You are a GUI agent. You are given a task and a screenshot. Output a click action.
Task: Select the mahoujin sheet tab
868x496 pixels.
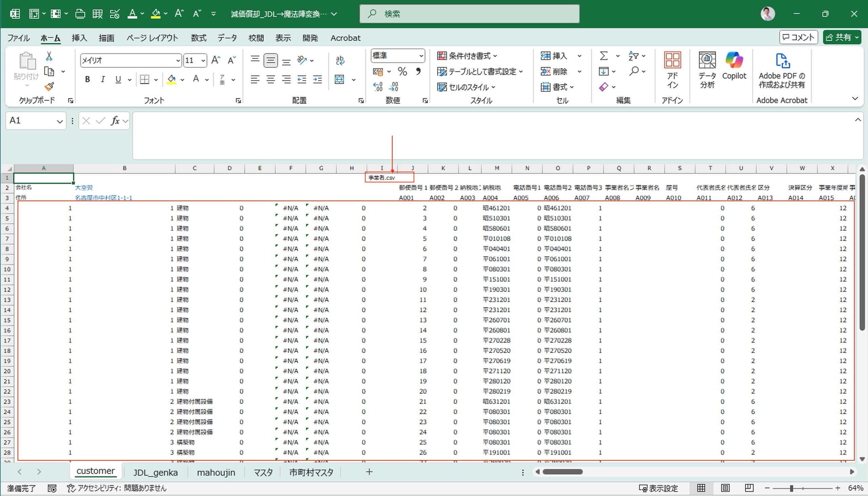[x=216, y=473]
